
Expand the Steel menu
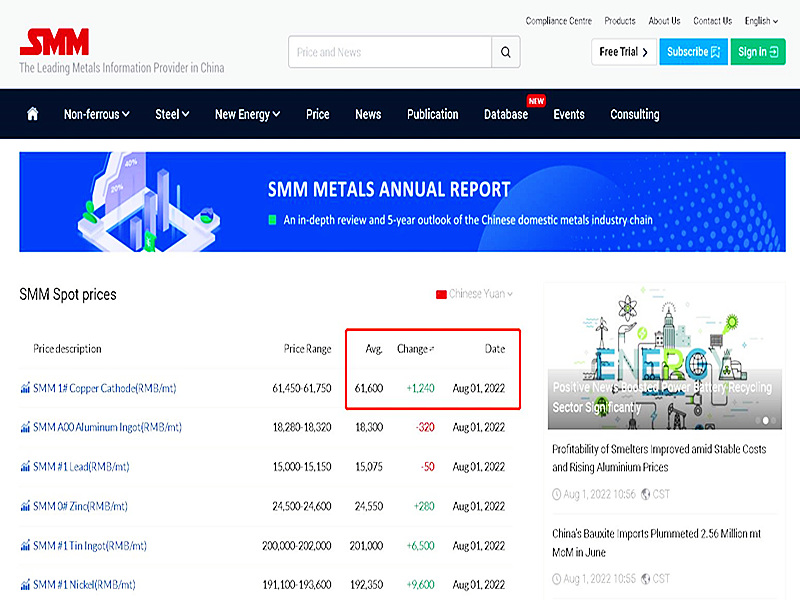(x=172, y=114)
